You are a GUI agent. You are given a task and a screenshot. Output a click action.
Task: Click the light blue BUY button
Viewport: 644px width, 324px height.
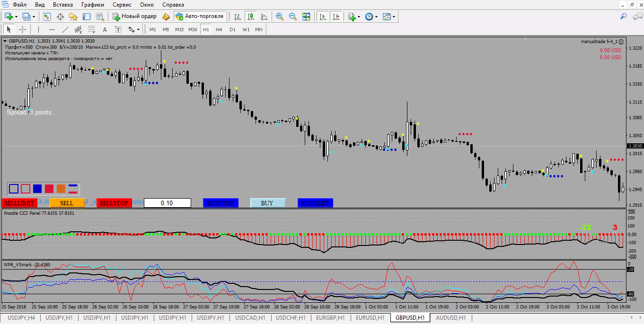point(268,203)
